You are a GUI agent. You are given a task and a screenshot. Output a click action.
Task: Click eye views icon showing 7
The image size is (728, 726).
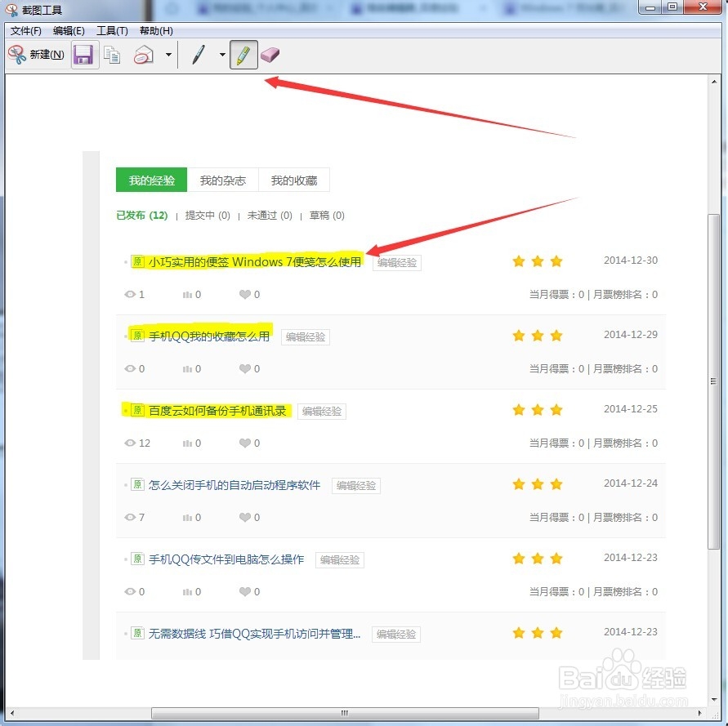(x=130, y=517)
